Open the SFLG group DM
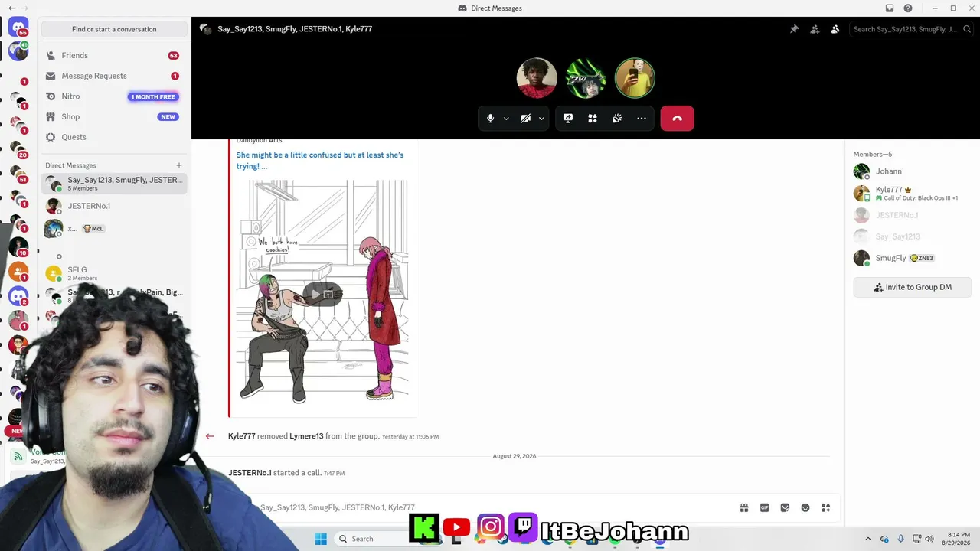The width and height of the screenshot is (980, 551). click(114, 273)
